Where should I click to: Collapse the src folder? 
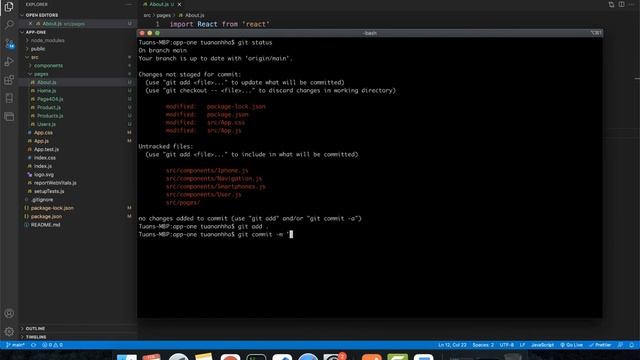35,57
